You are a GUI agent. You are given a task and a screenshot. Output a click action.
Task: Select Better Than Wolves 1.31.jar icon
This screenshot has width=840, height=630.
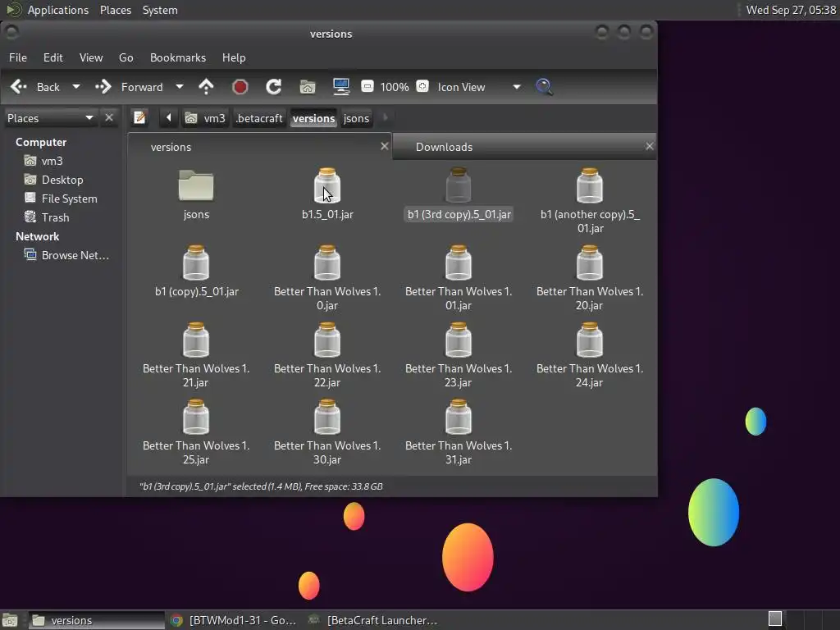(x=459, y=417)
